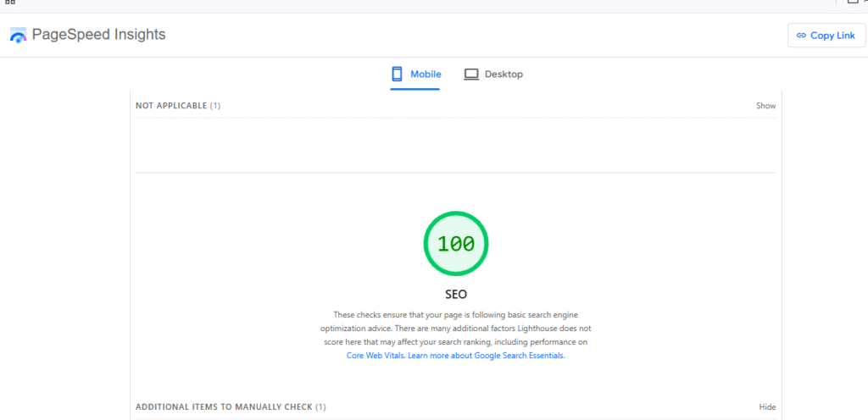Click the window icon in top-right corner

pyautogui.click(x=853, y=3)
